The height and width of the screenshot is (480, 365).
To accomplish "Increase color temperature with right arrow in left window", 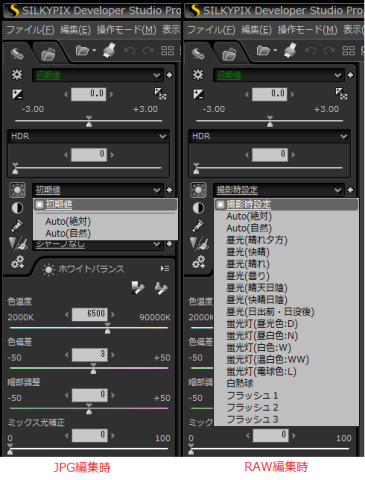I will [x=113, y=314].
